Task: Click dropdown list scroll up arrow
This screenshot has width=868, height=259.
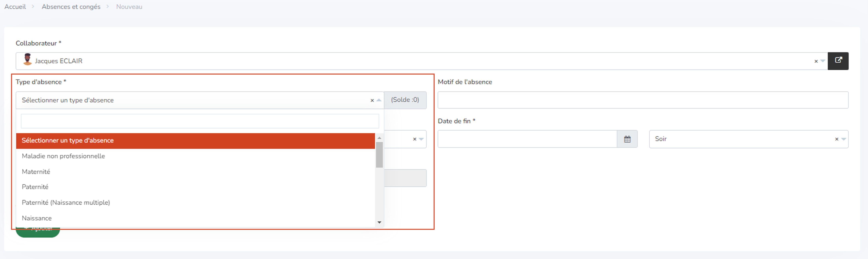Action: (x=379, y=138)
